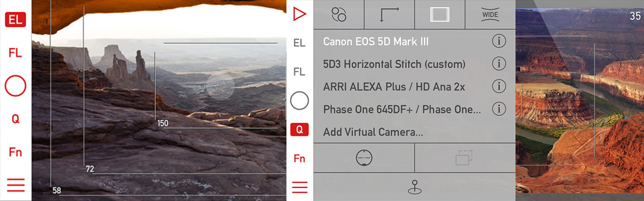Tap the gray EL button under play icon
Viewport: 644px width, 201px height.
click(300, 43)
